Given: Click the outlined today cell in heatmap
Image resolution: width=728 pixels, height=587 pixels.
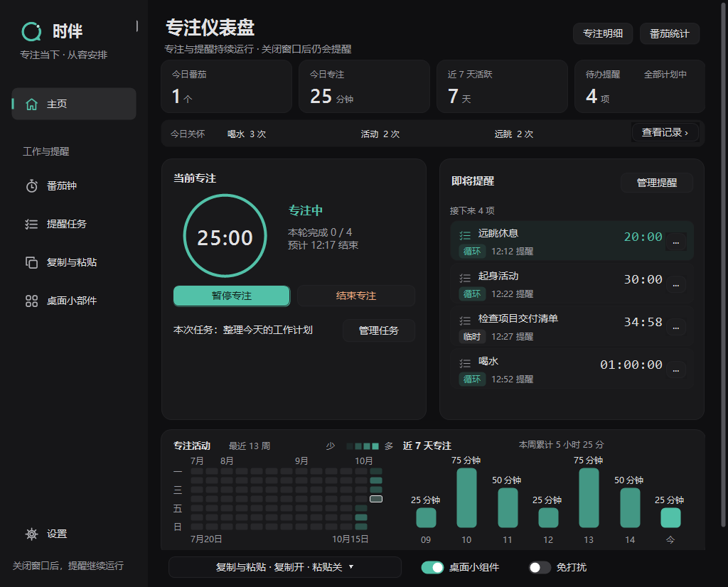Looking at the screenshot, I should click(x=376, y=499).
